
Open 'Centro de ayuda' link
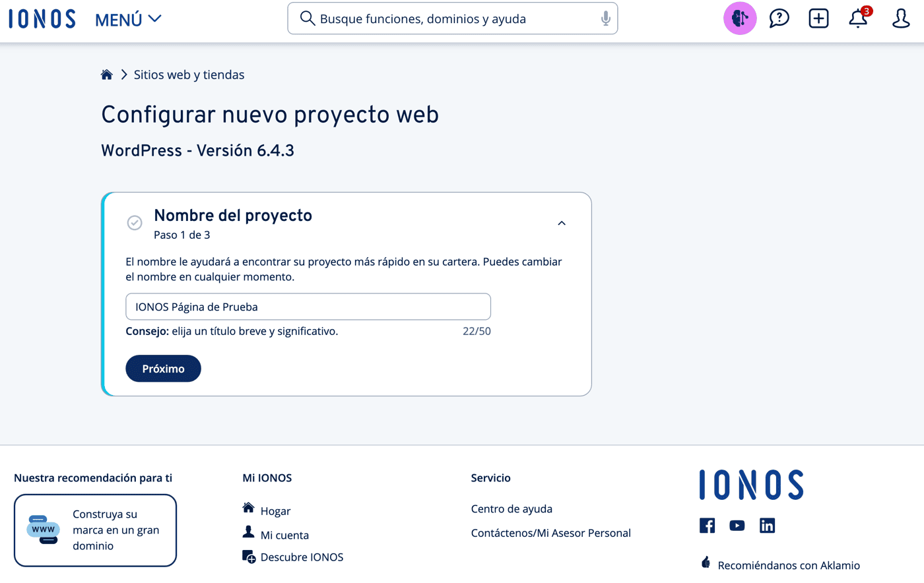(511, 508)
